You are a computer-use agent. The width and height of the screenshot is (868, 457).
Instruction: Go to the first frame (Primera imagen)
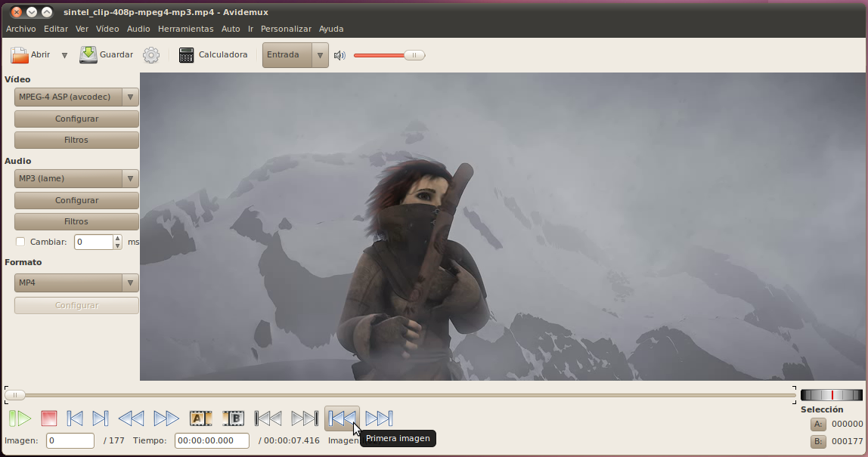click(x=342, y=418)
